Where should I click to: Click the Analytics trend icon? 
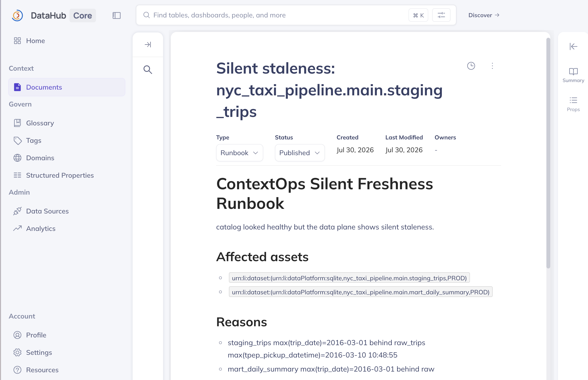(x=17, y=228)
